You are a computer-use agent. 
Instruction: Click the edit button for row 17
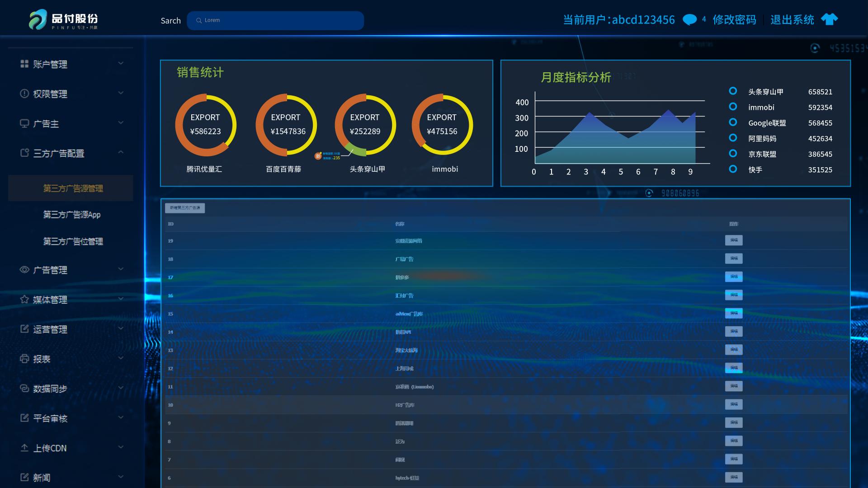[734, 277]
